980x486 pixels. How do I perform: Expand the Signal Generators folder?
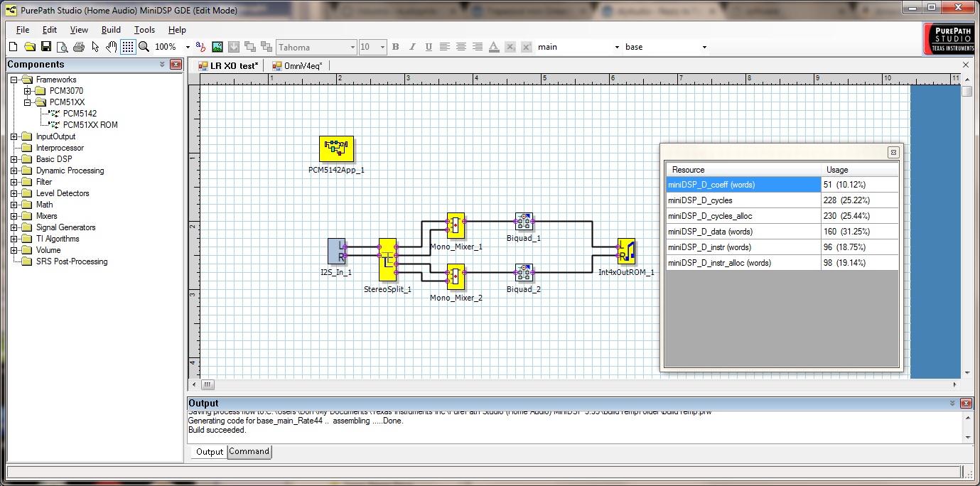pos(15,227)
